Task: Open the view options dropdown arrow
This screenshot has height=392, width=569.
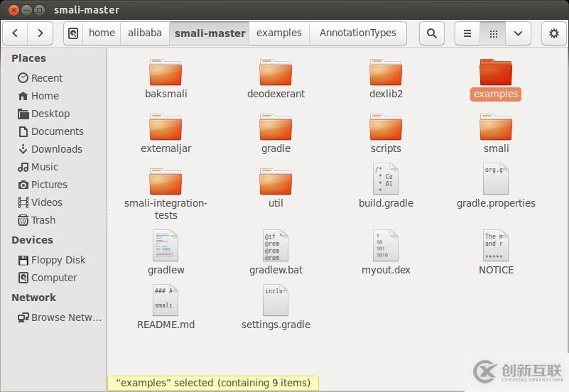Action: coord(518,33)
